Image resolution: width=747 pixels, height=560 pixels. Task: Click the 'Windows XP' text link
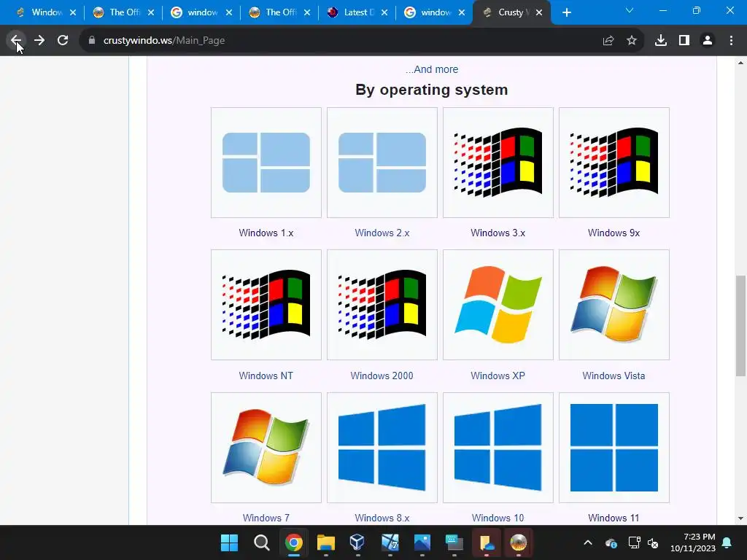pos(498,376)
